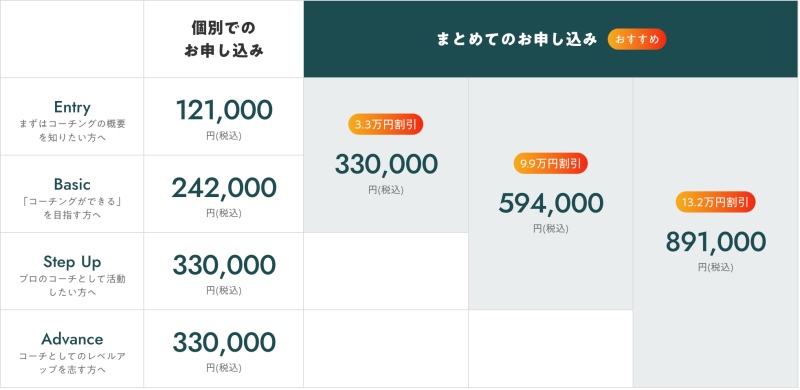Select the Basic course row label
Image resolution: width=800 pixels, height=390 pixels.
pos(72,184)
